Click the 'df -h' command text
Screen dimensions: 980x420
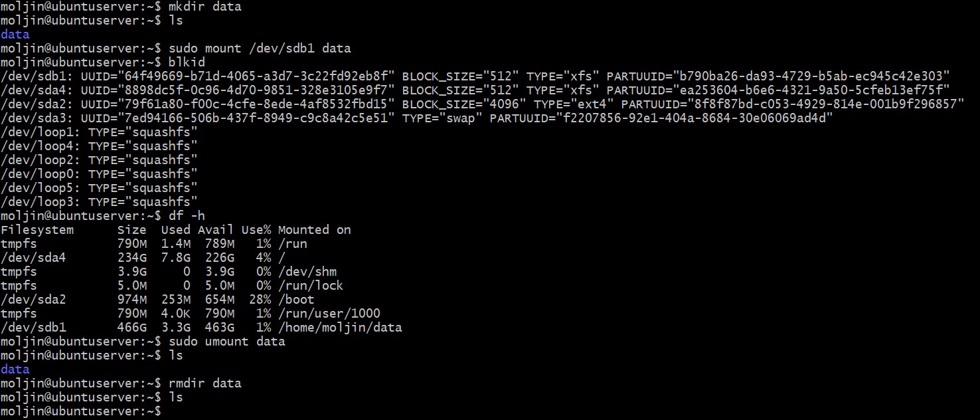pyautogui.click(x=187, y=216)
